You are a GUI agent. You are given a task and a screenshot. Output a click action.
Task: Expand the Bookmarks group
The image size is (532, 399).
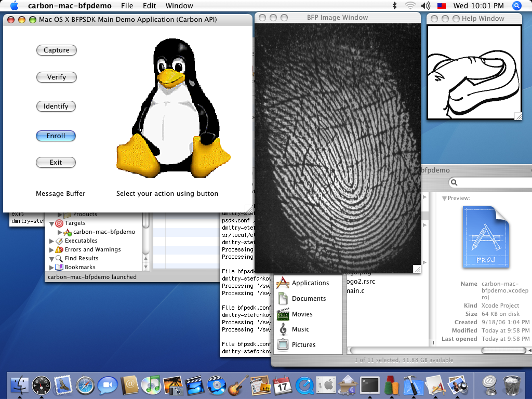pyautogui.click(x=51, y=268)
